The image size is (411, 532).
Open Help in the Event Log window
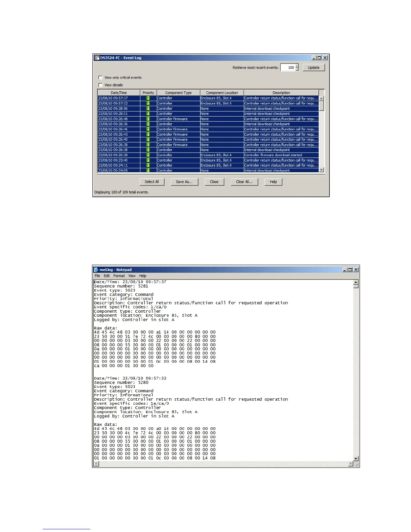(x=273, y=182)
